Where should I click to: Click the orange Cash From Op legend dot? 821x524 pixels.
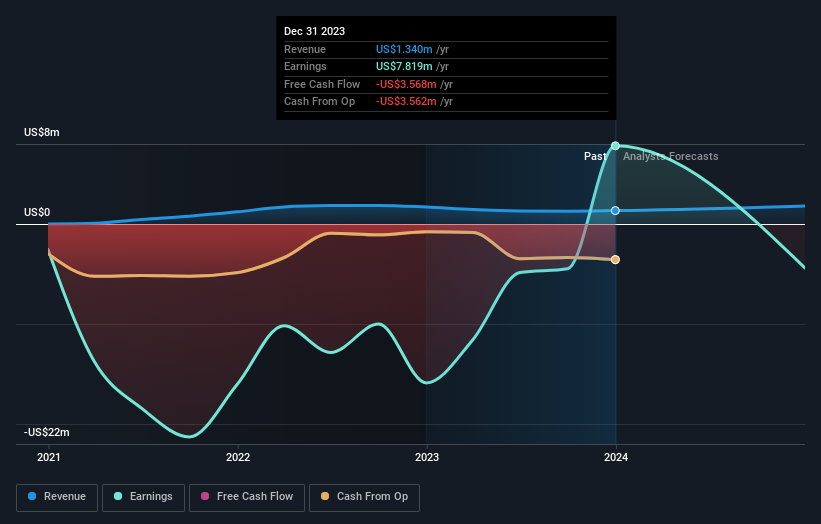325,496
